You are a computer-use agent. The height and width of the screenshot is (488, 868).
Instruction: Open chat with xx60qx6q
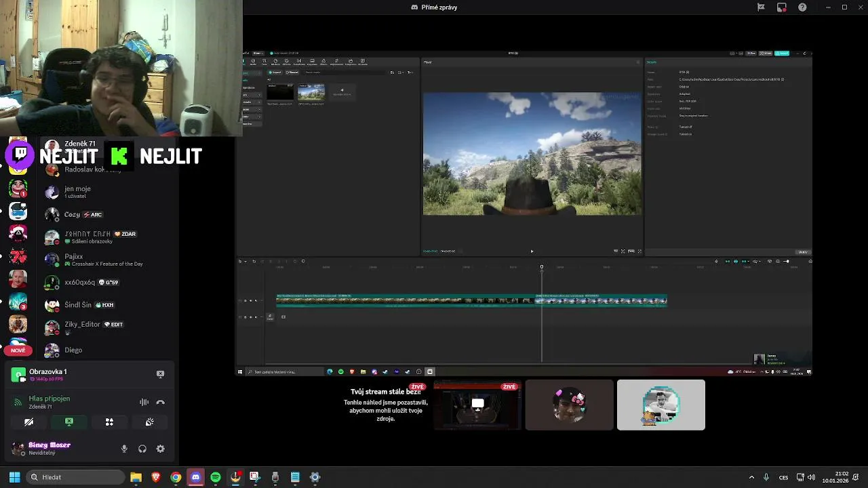pos(108,282)
